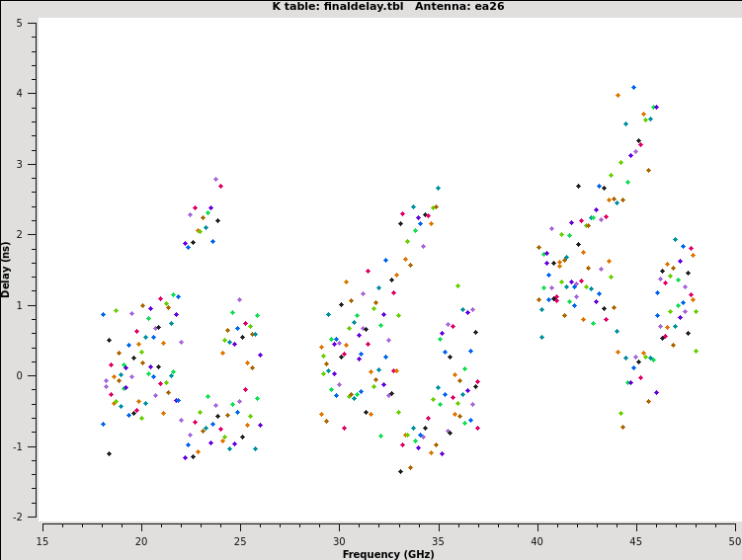The width and height of the screenshot is (742, 560).
Task: Select the lowest black data point near 33 GHz
Action: (x=400, y=471)
